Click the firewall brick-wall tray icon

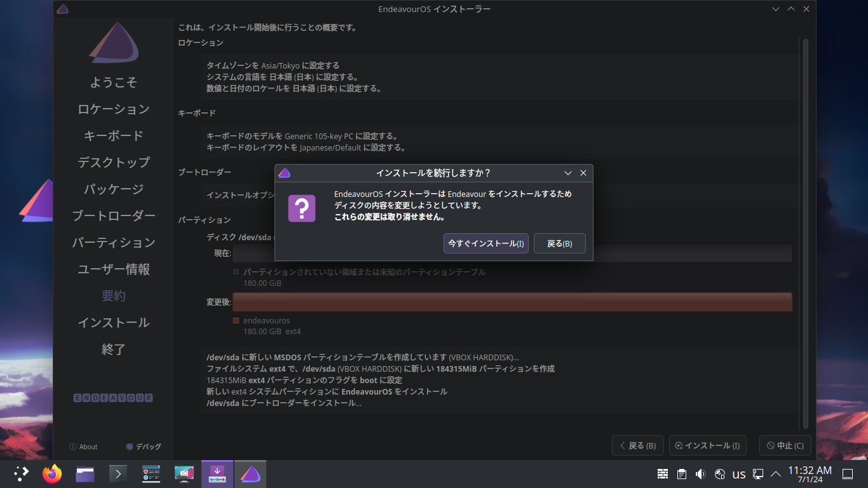point(663,474)
